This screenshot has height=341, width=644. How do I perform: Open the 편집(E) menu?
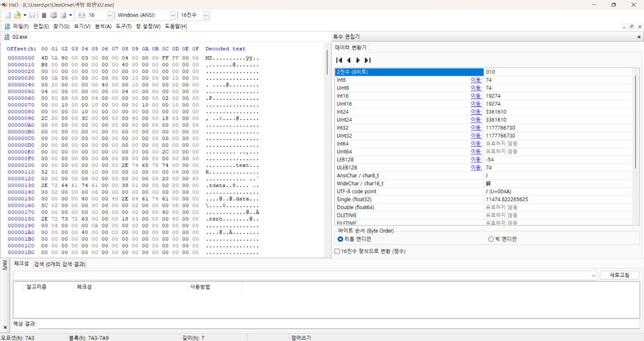point(41,26)
